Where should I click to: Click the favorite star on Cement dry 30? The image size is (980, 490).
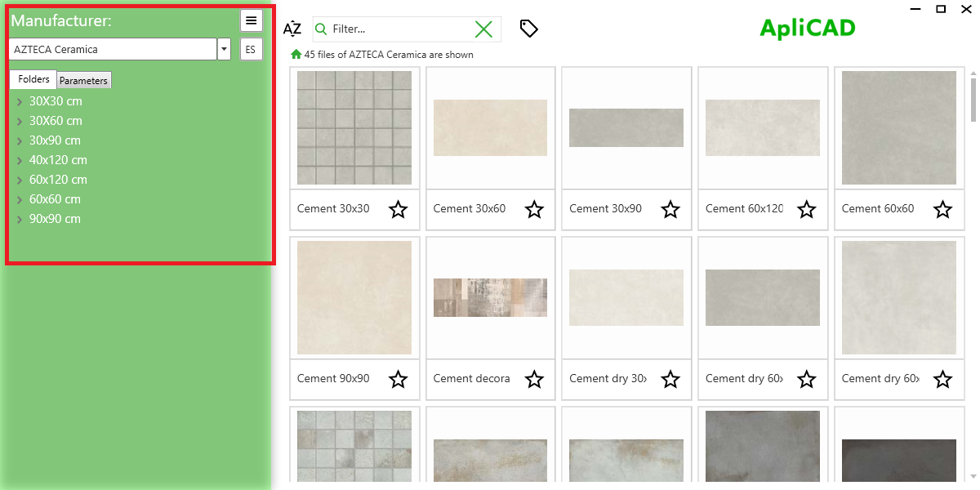pos(670,379)
